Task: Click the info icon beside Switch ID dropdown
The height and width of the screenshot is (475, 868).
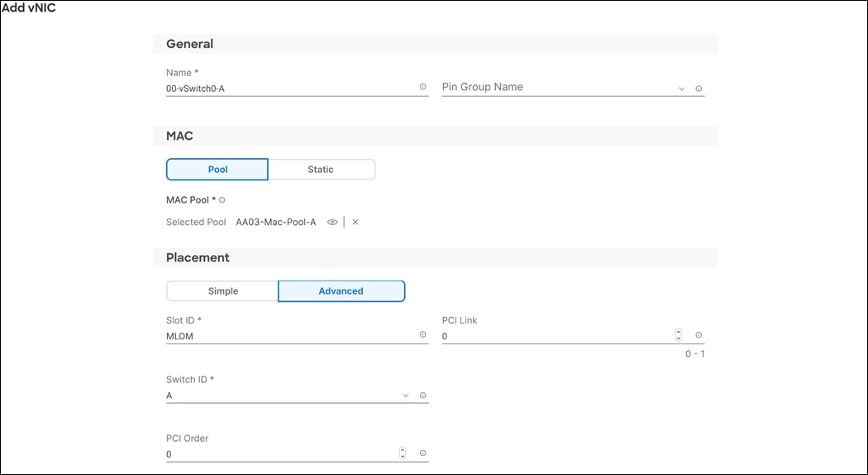Action: [x=423, y=396]
